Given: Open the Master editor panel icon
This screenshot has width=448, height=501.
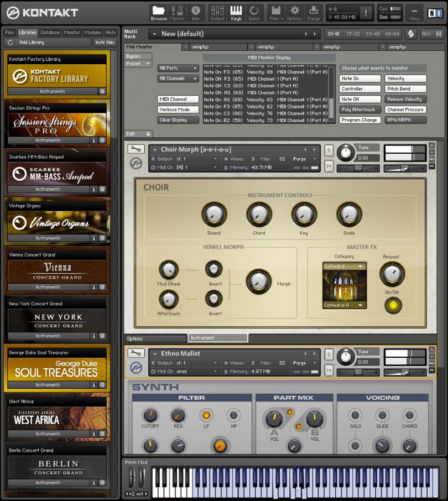Looking at the screenshot, I should [x=177, y=12].
